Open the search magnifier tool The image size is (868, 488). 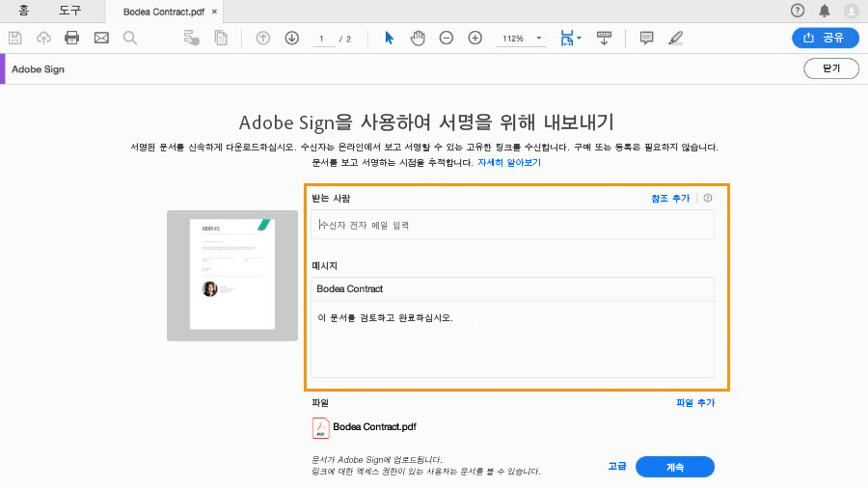coord(130,38)
